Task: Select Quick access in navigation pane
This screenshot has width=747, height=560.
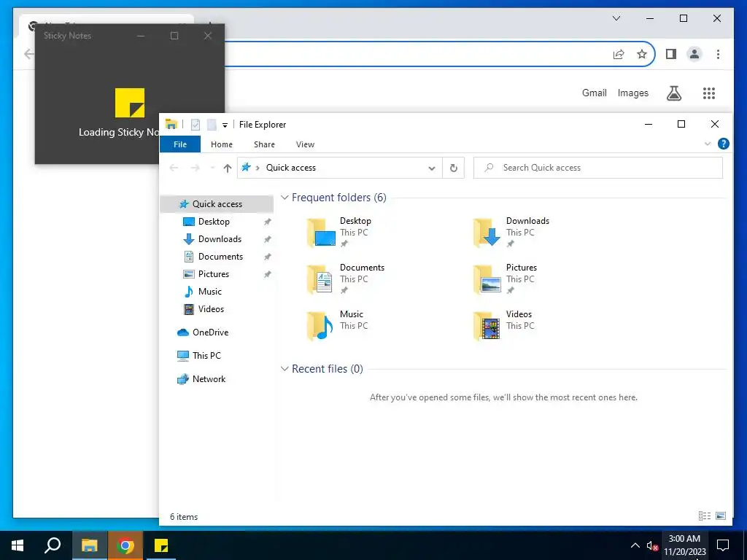Action: click(x=217, y=204)
